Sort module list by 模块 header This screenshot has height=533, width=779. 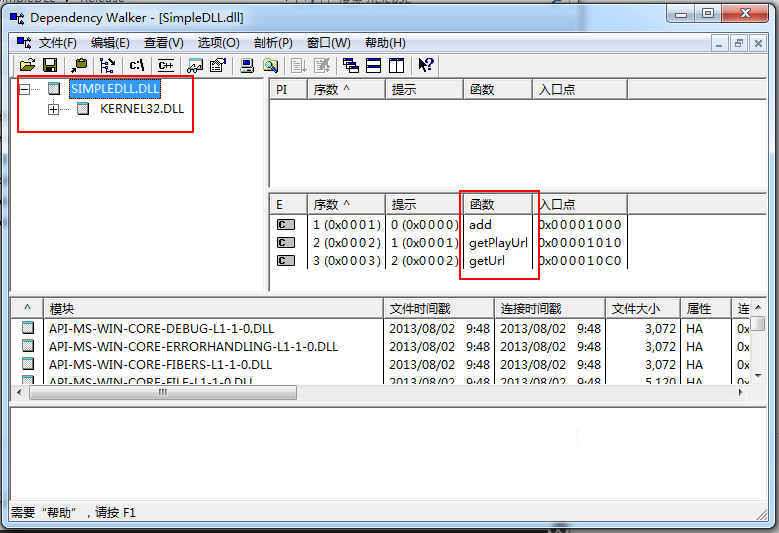[x=214, y=308]
